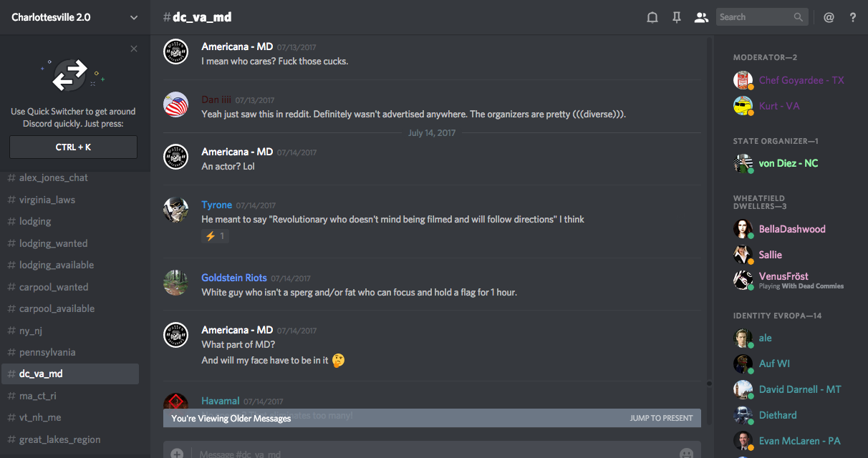Select member von Diez - NC
The image size is (868, 458).
pos(788,163)
